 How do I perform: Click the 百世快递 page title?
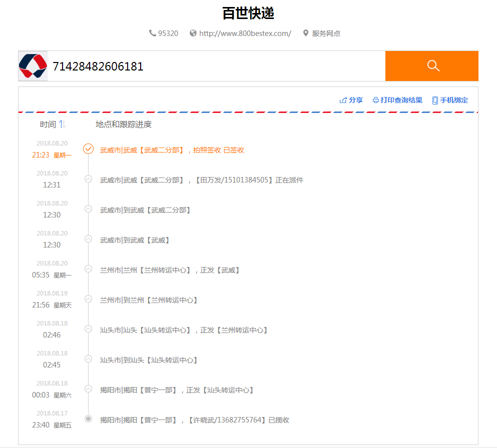pyautogui.click(x=248, y=13)
